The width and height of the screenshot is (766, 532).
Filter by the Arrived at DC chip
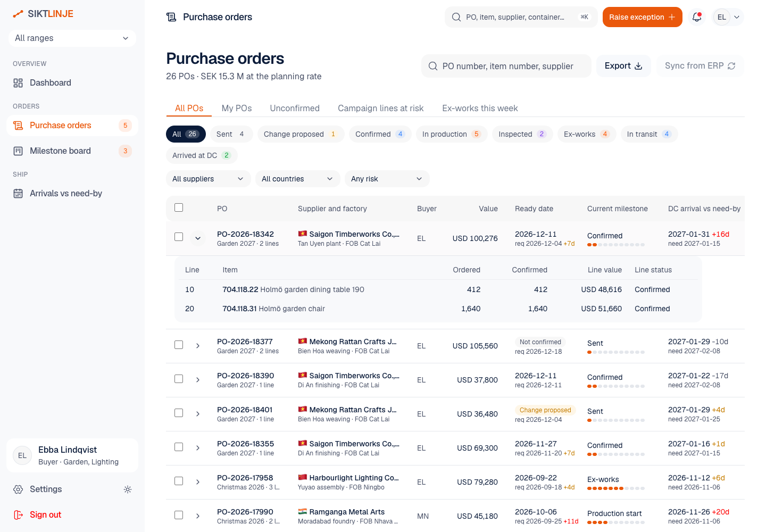(202, 155)
